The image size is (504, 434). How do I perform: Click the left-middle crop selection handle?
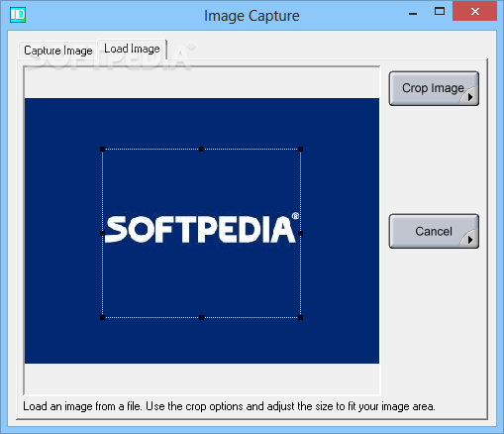(102, 233)
